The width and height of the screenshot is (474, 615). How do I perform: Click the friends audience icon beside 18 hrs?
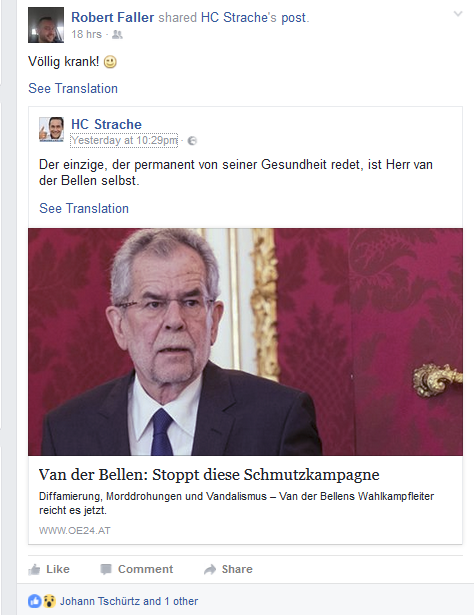(117, 35)
